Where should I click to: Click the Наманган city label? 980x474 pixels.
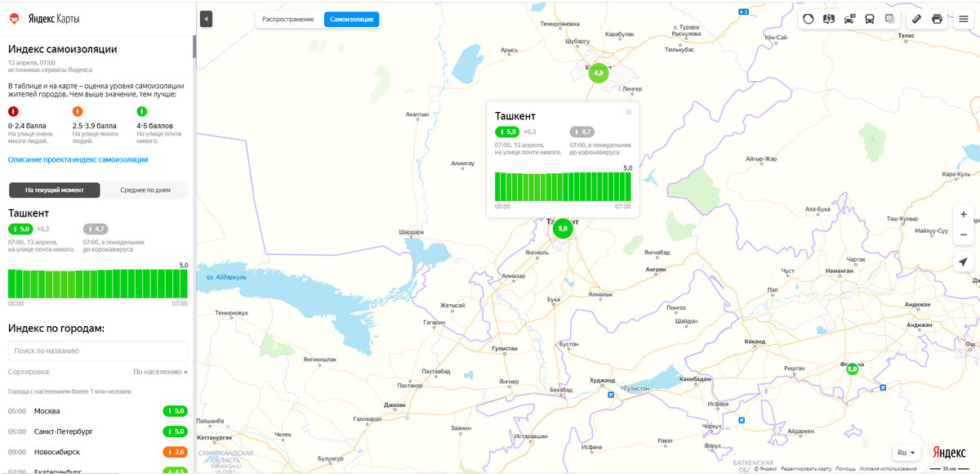point(839,270)
